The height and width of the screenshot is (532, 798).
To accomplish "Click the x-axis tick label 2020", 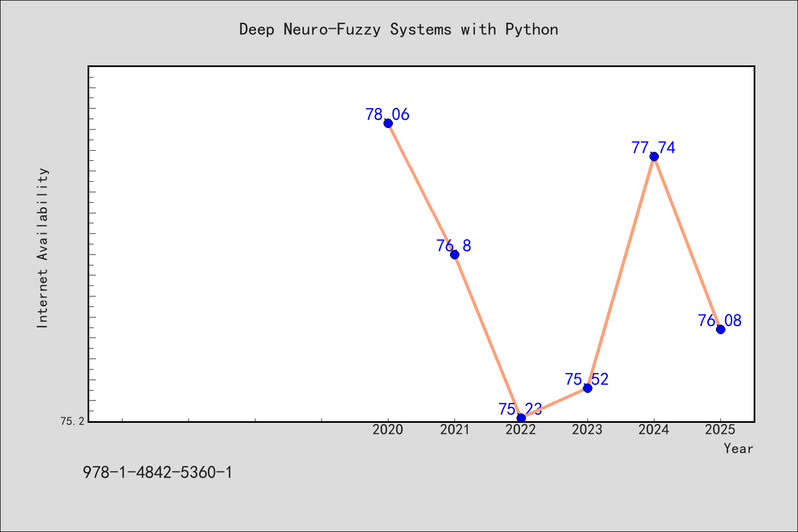I will 388,429.
